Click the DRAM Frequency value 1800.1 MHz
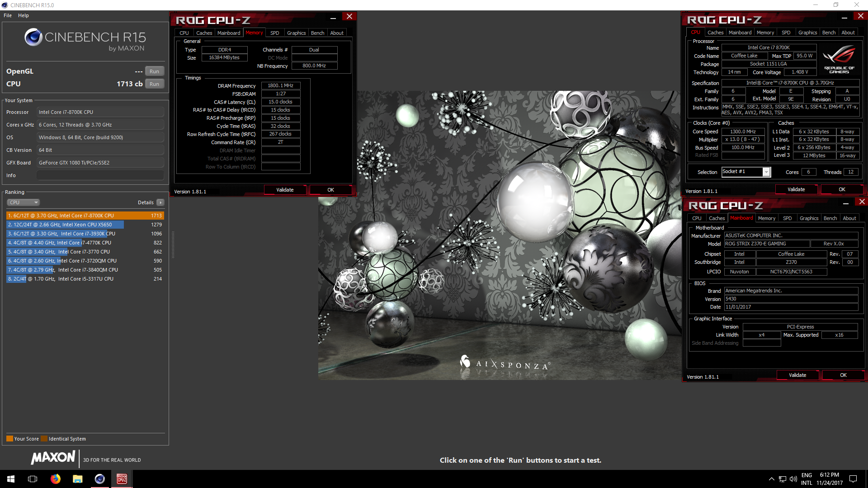 coord(281,85)
